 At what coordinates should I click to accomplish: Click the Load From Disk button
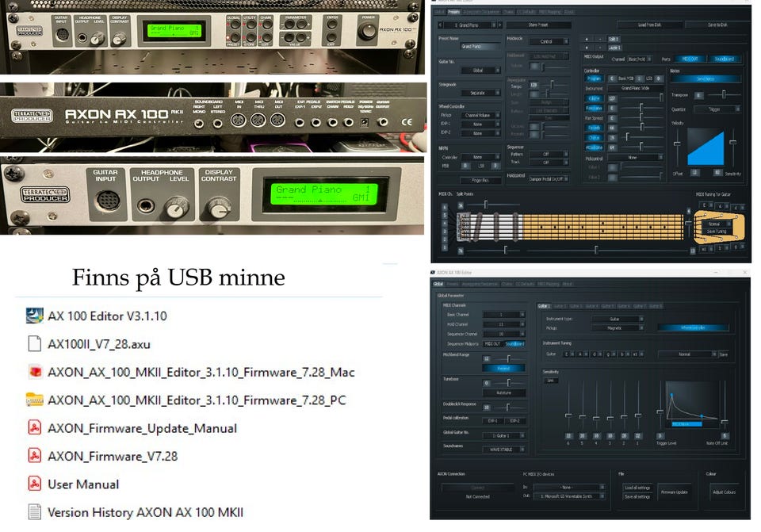[649, 25]
